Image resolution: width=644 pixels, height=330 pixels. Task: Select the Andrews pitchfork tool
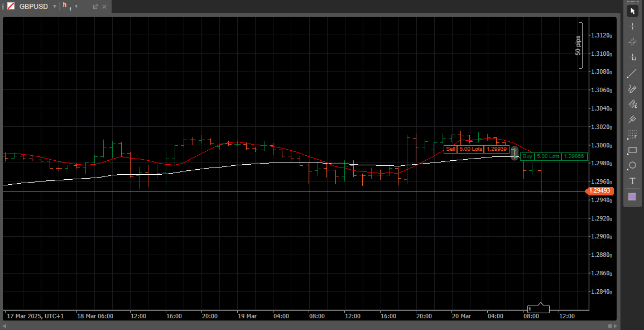point(632,119)
